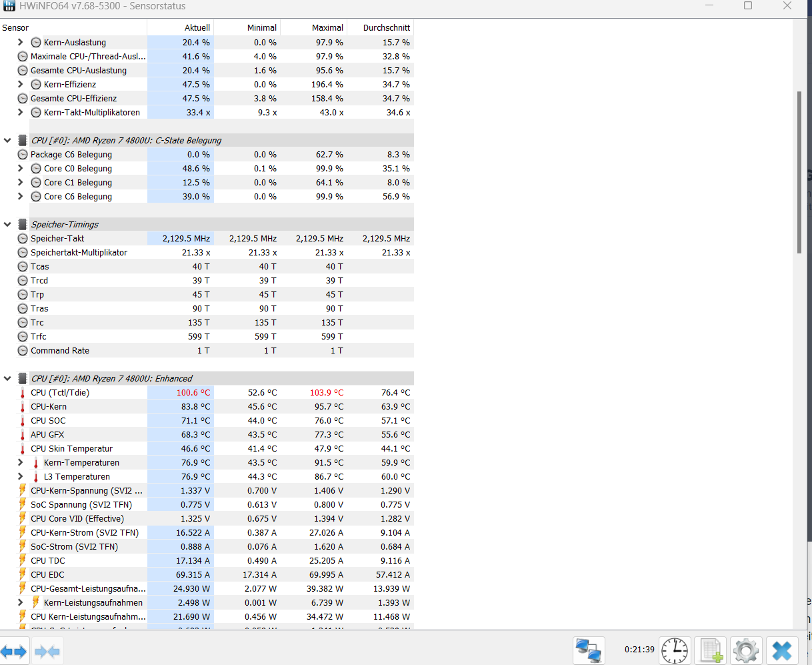This screenshot has height=665, width=812.
Task: Click the thermometer icon beside CPU Skin Temperatur
Action: 22,448
